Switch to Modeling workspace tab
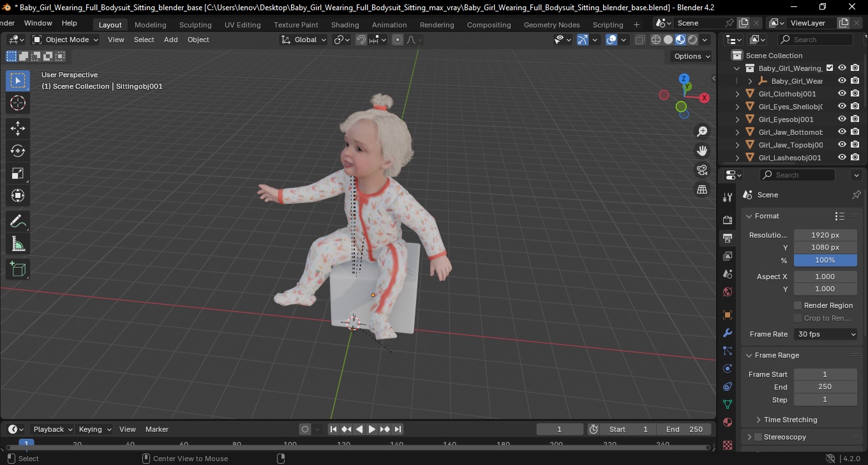Screen dimensions: 868x465 pyautogui.click(x=150, y=25)
